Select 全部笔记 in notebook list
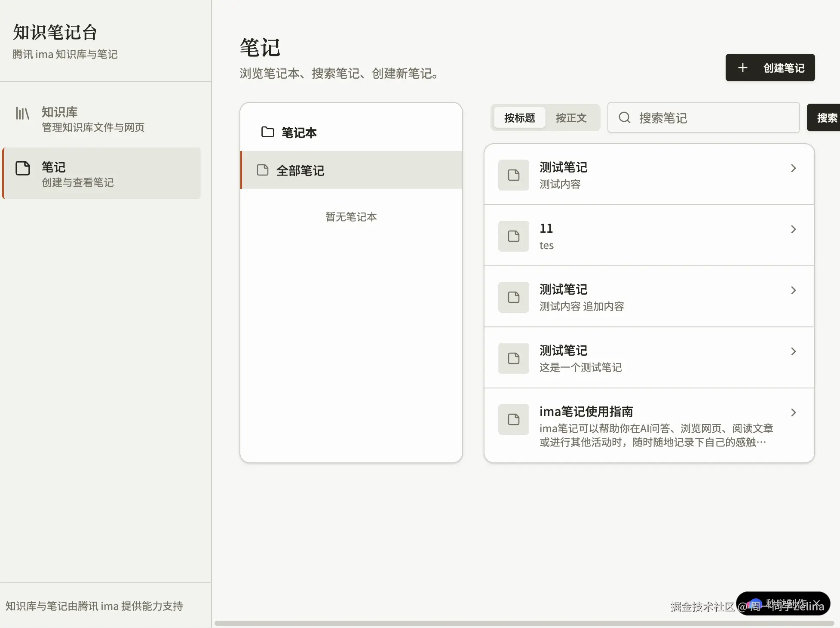 (x=351, y=170)
